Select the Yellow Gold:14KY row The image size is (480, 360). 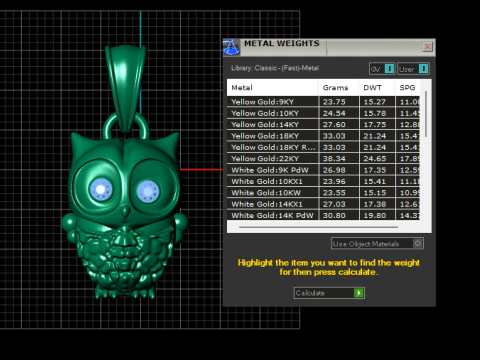click(x=323, y=124)
